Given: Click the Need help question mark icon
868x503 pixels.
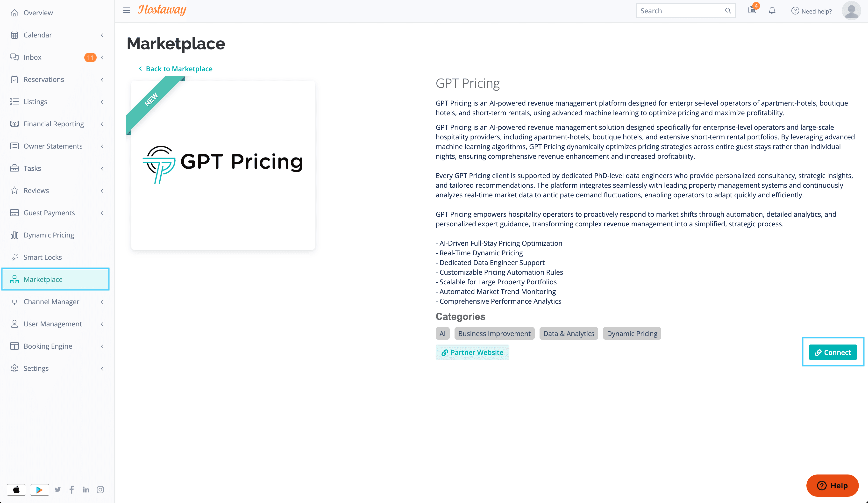Looking at the screenshot, I should 795,11.
